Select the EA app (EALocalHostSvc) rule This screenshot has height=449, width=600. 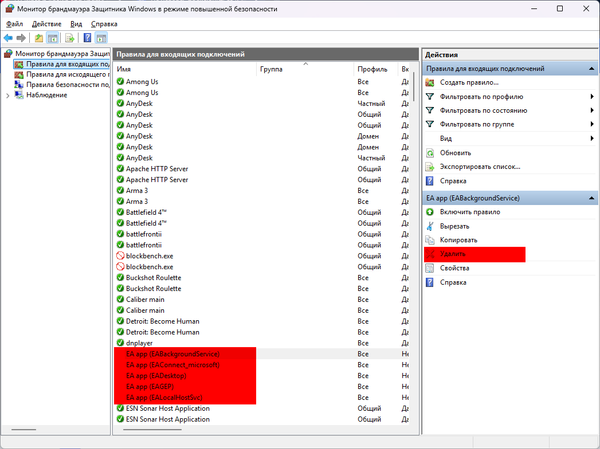[262, 398]
